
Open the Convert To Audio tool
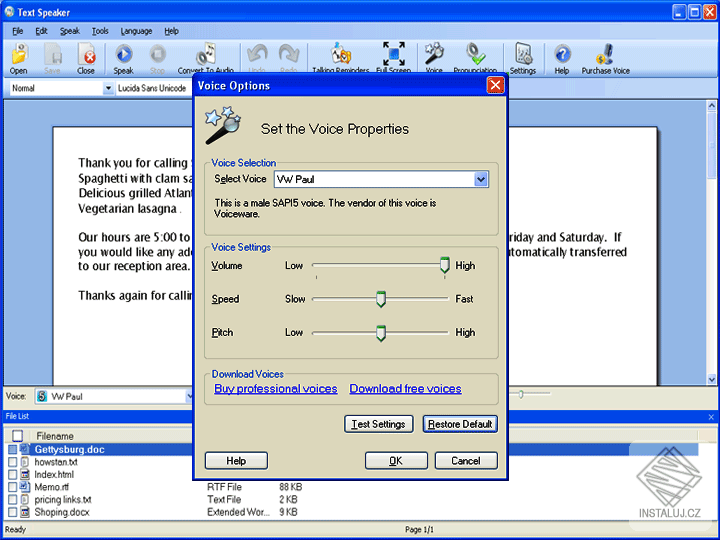point(206,57)
